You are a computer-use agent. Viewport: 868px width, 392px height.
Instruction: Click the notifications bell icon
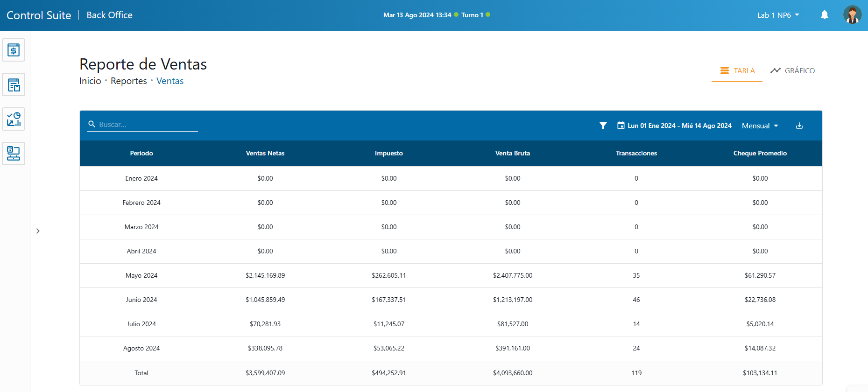(x=824, y=15)
